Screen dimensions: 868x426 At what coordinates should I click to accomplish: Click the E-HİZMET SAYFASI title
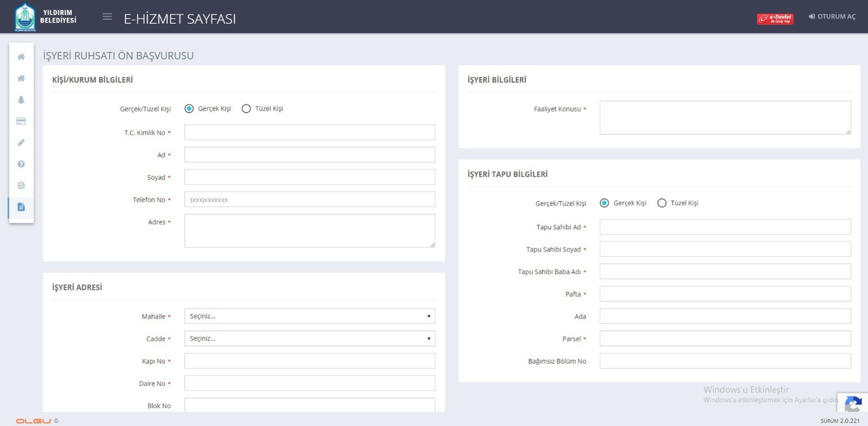coord(180,19)
